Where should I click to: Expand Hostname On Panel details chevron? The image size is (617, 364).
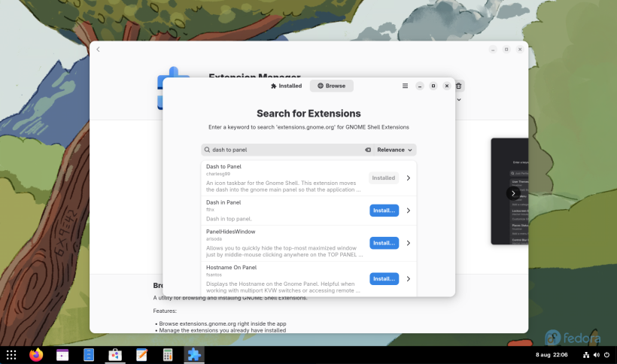pyautogui.click(x=409, y=279)
